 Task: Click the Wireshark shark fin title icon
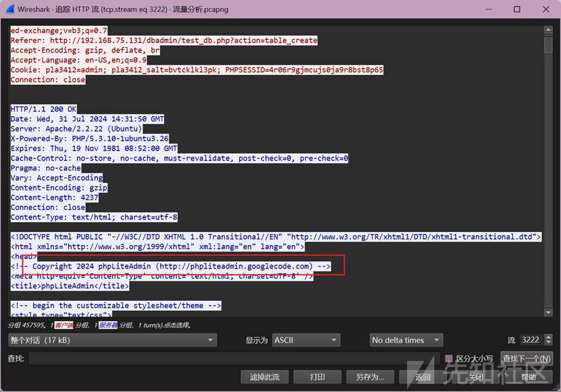coord(10,9)
